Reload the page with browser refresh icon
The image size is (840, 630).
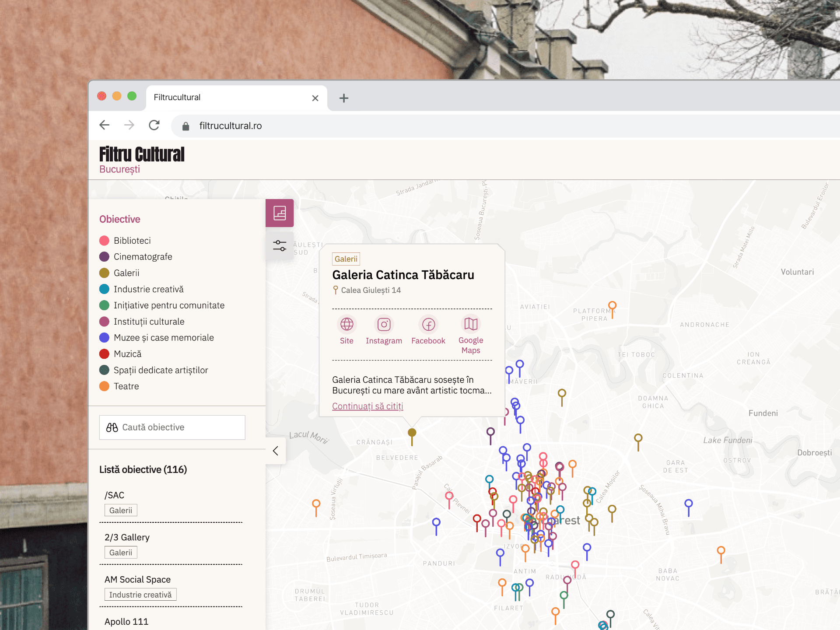[154, 126]
